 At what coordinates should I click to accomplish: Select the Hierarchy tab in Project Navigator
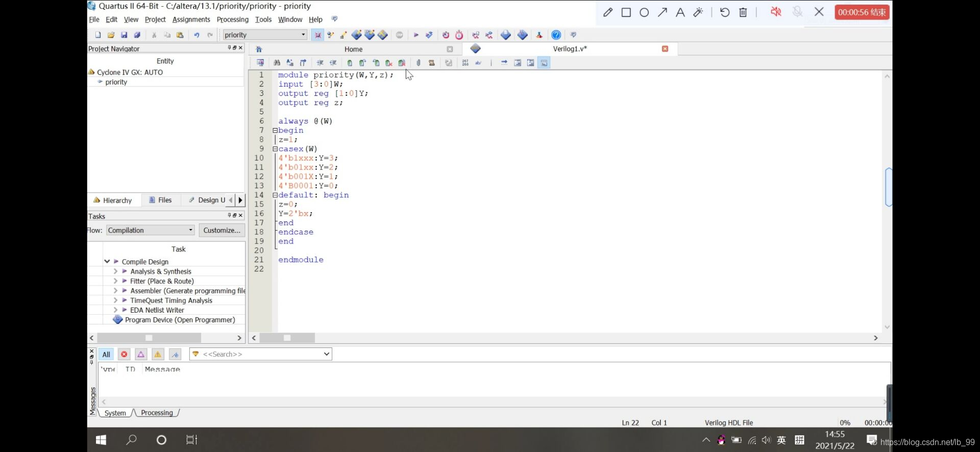pos(113,200)
